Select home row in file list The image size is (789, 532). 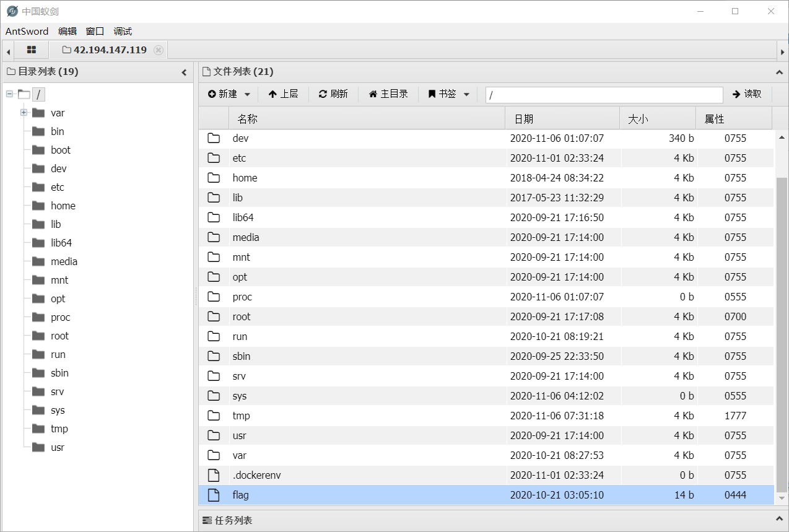click(x=486, y=178)
